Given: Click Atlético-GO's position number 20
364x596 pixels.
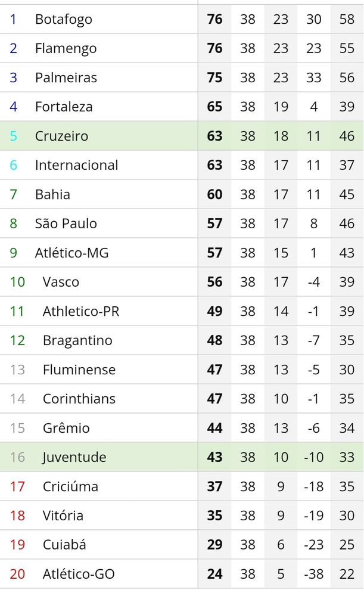Looking at the screenshot, I should pos(17,574).
